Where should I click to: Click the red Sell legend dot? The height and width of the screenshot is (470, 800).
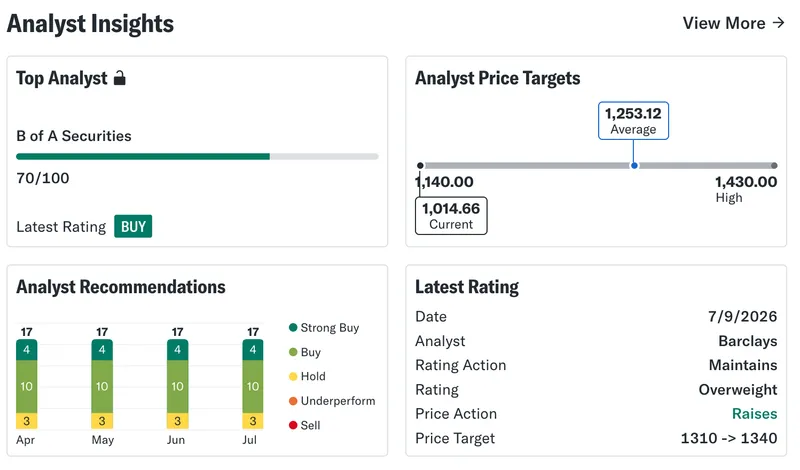pos(293,425)
